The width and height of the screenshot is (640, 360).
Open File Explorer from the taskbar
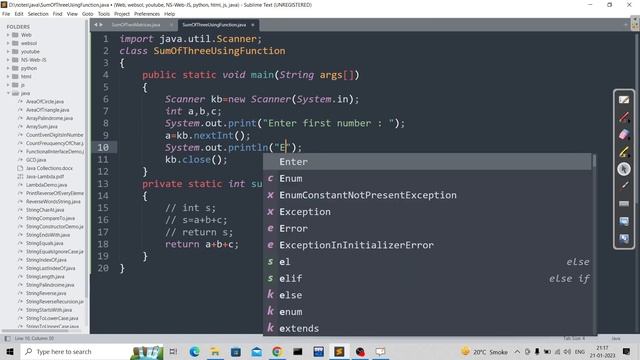coord(215,351)
